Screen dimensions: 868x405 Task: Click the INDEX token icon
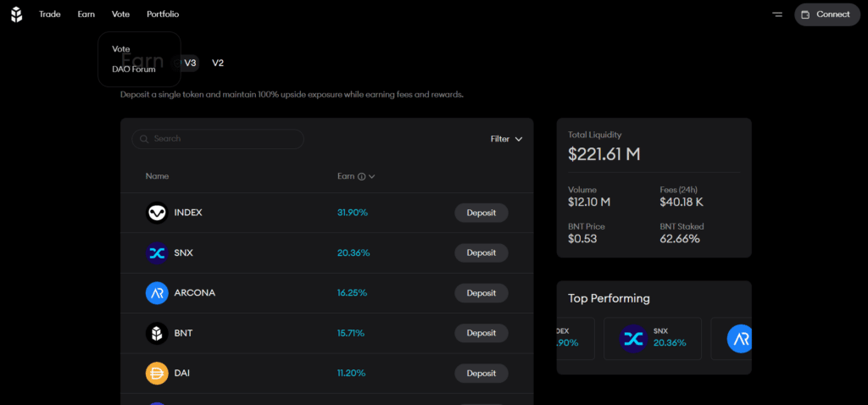(157, 213)
